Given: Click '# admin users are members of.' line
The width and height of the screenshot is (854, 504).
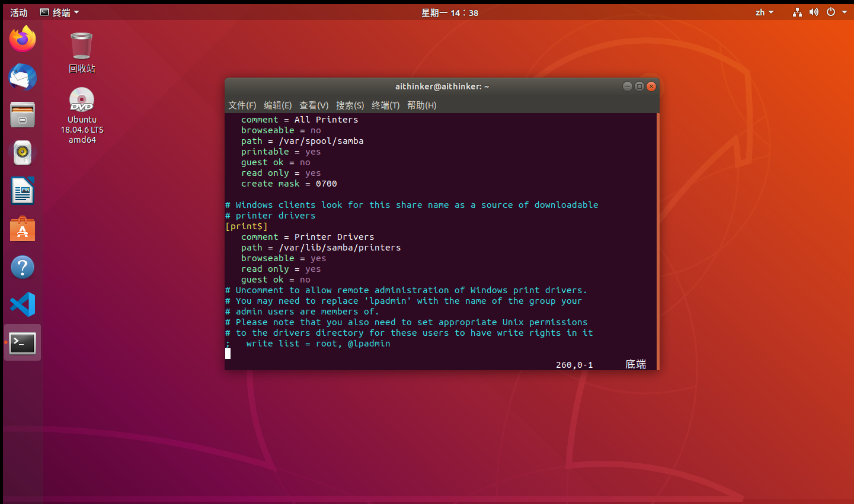Looking at the screenshot, I should point(302,312).
